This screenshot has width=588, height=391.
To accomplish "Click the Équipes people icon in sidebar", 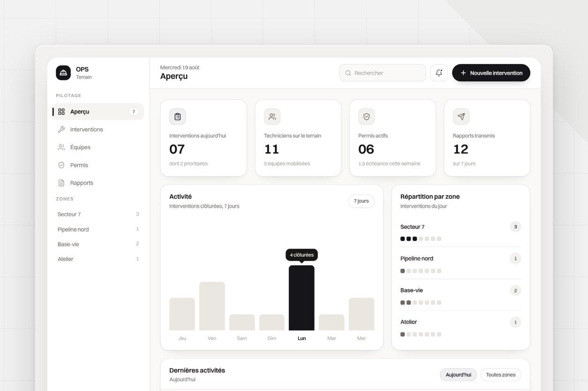I will (x=61, y=147).
